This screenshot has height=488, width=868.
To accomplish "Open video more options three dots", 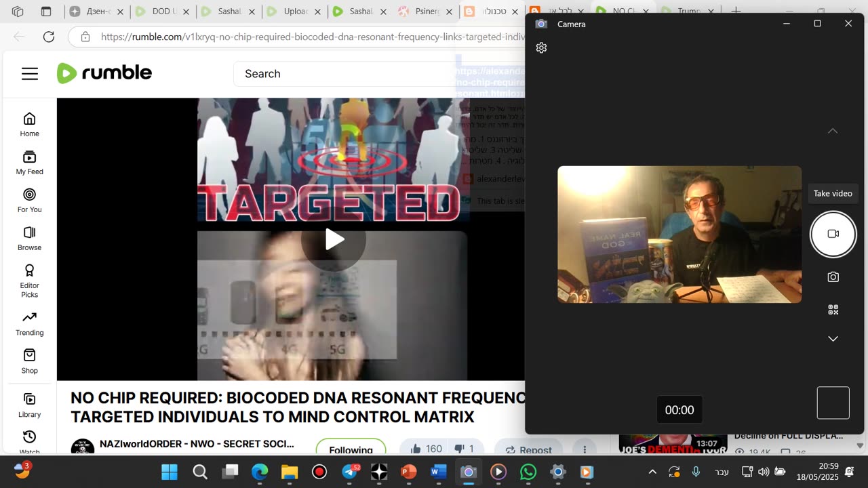I will pos(585,449).
